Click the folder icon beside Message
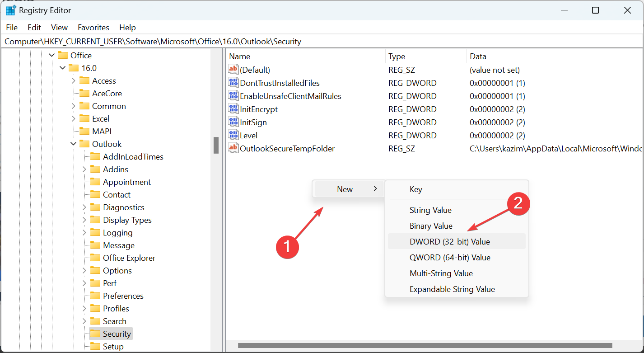 coord(95,245)
